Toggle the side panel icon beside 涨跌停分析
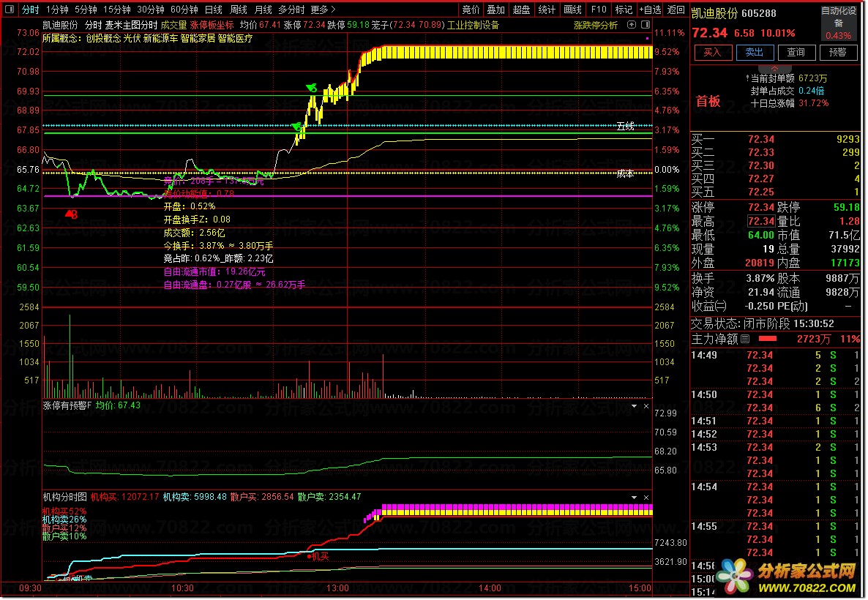868x600 pixels. pos(646,25)
